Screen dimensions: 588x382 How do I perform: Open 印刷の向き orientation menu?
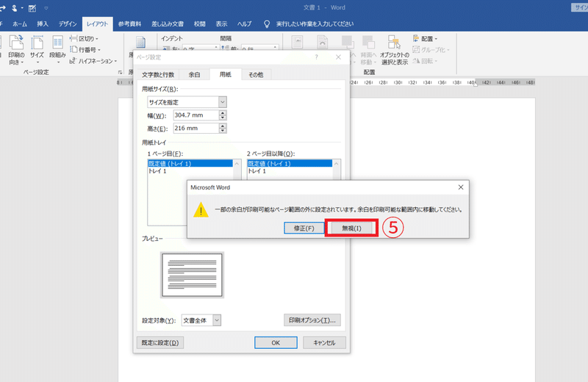tap(16, 50)
